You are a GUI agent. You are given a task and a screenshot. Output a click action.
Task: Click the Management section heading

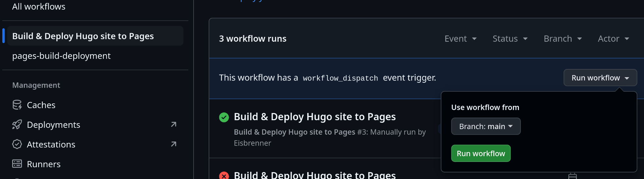(x=36, y=85)
